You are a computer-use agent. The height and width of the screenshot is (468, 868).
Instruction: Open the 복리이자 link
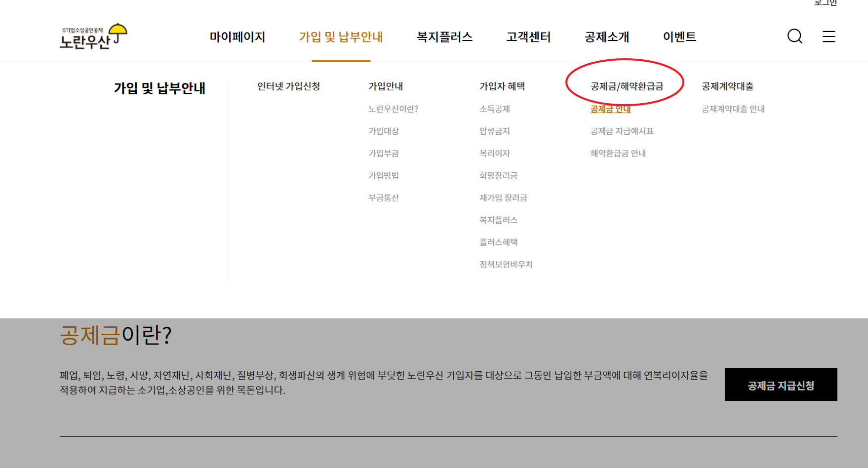(x=494, y=153)
